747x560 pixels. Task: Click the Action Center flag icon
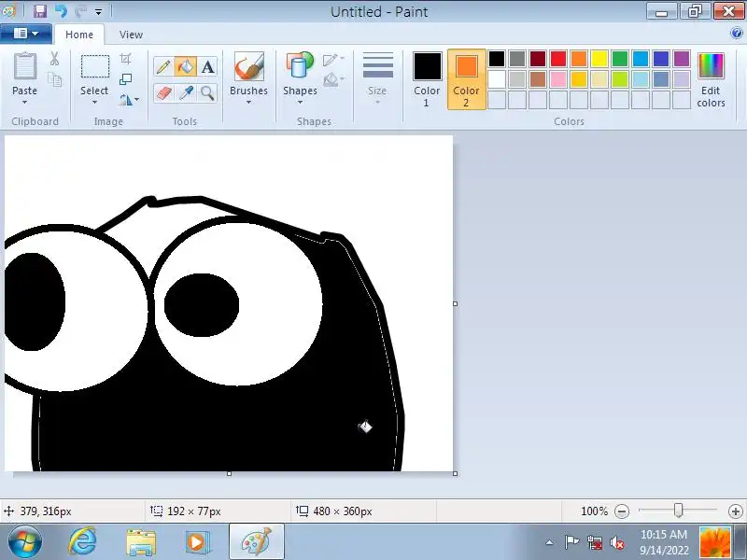pos(571,542)
